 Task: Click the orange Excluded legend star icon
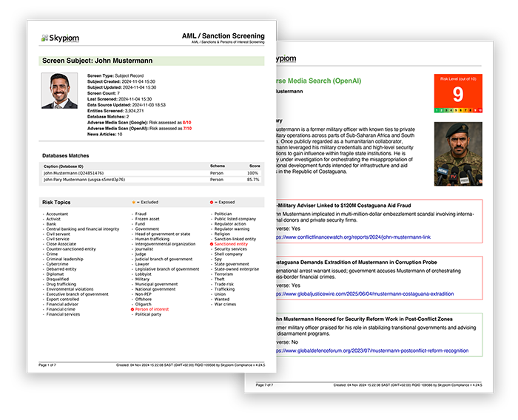pos(134,202)
